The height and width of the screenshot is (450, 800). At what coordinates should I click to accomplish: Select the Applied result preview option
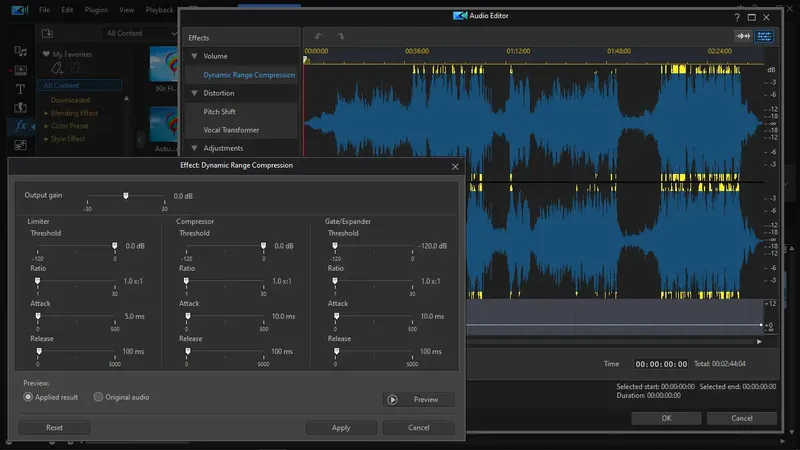click(x=29, y=397)
